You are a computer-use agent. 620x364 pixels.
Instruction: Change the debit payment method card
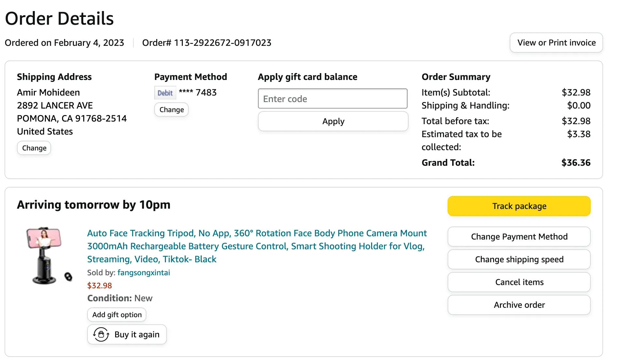(171, 110)
